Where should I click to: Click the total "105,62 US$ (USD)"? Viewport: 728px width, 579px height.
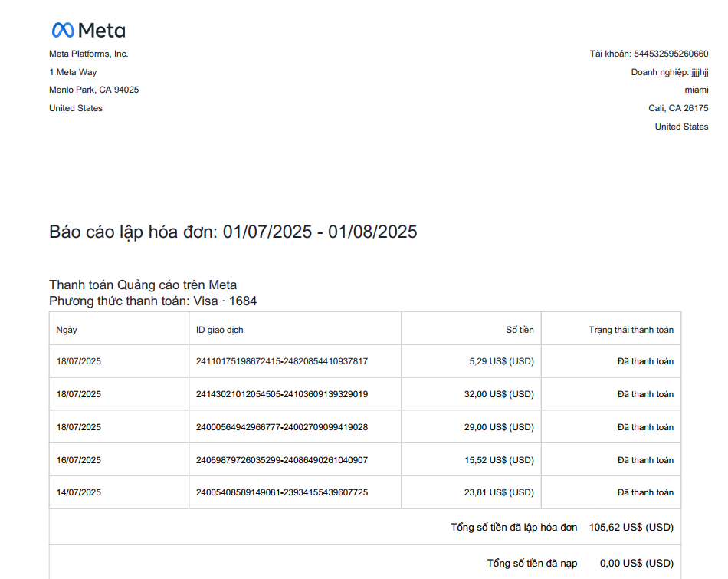click(x=631, y=528)
